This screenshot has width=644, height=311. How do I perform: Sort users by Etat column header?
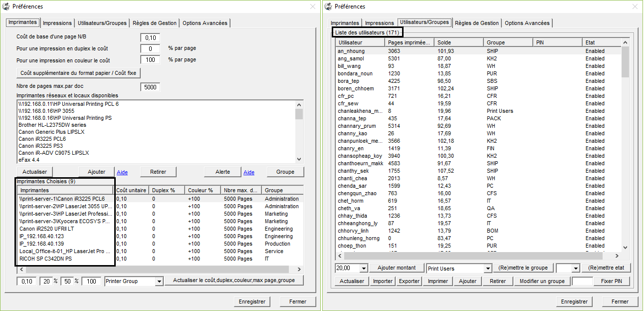click(x=602, y=42)
